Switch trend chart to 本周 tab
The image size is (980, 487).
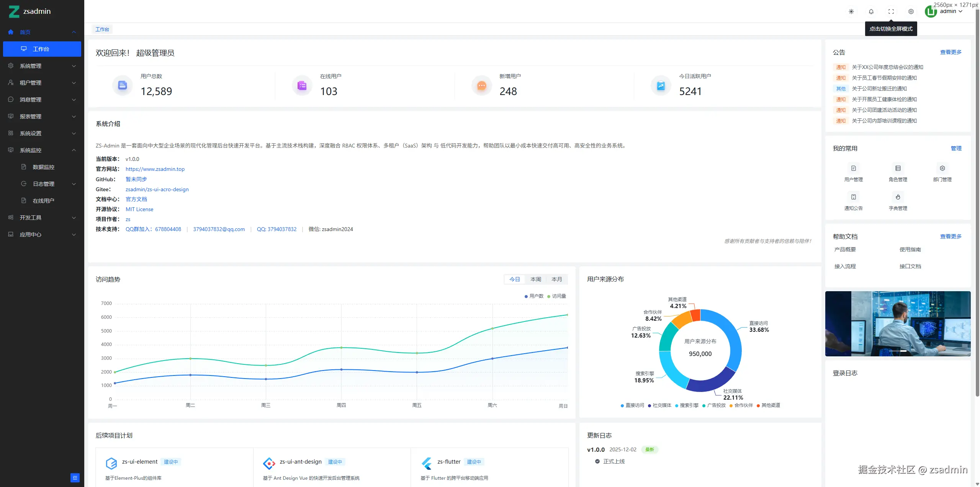(535, 279)
